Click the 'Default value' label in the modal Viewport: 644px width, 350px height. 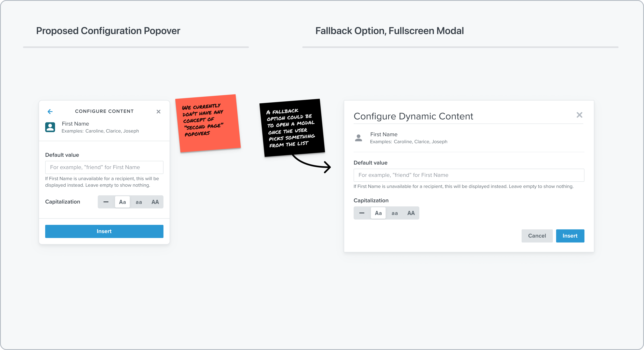[370, 163]
